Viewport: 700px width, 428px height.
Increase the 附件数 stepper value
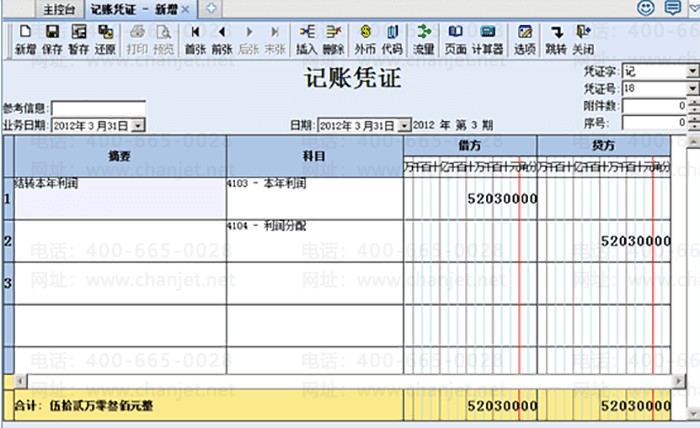click(693, 103)
